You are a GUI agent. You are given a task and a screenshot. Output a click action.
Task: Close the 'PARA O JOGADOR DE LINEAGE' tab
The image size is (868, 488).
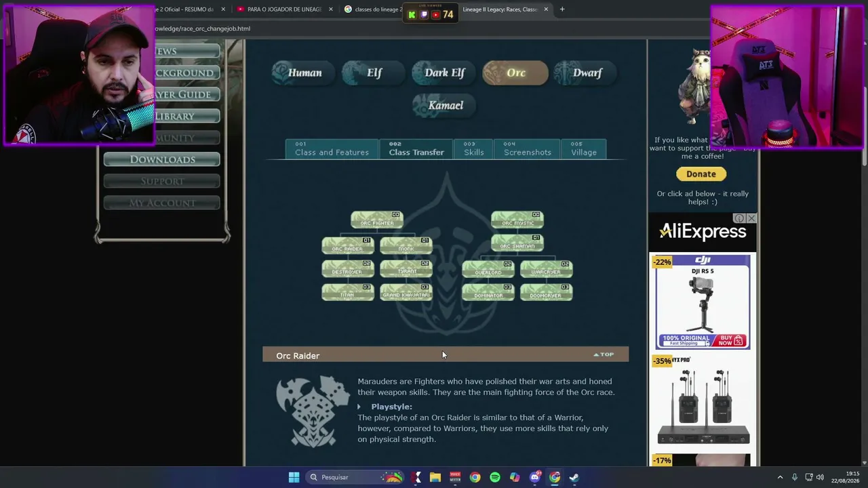[x=331, y=9]
